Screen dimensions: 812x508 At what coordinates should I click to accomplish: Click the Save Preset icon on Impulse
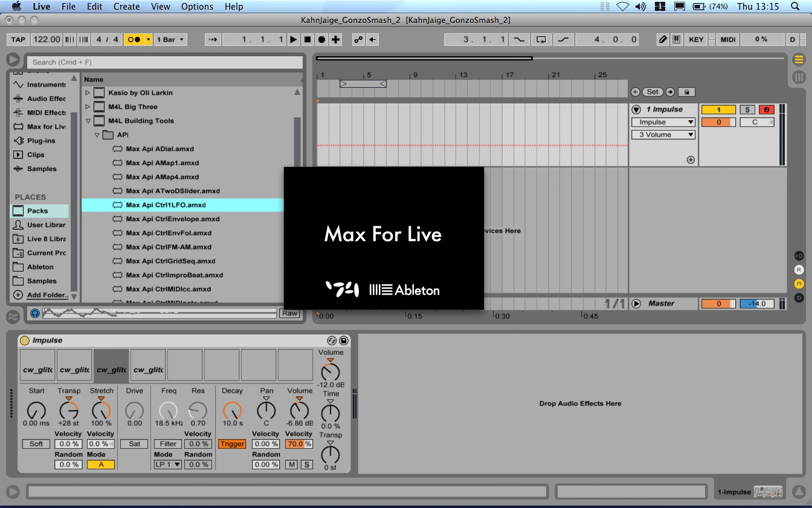344,340
